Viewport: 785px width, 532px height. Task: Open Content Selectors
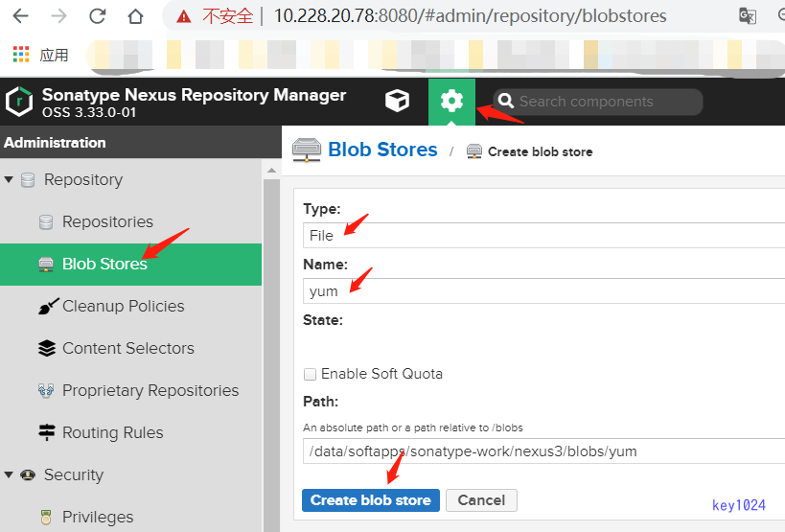[128, 348]
